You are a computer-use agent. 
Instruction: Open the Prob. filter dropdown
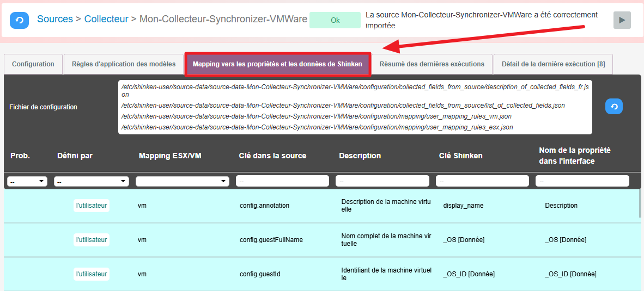click(x=27, y=181)
